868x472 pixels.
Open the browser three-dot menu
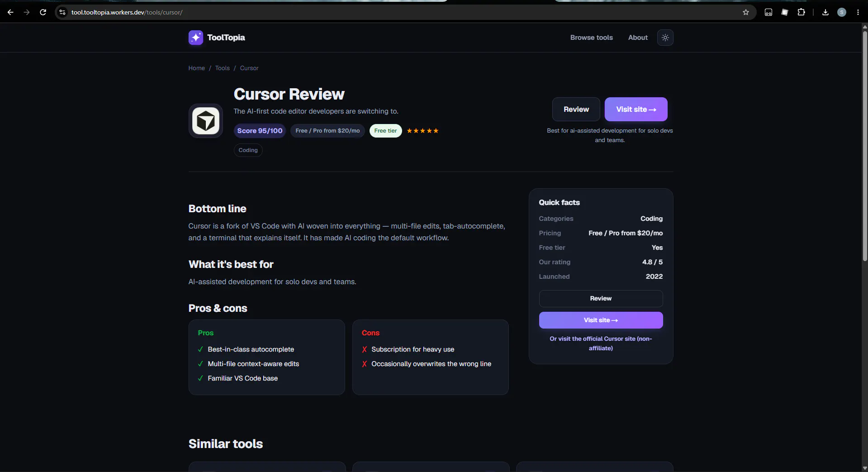(x=858, y=12)
